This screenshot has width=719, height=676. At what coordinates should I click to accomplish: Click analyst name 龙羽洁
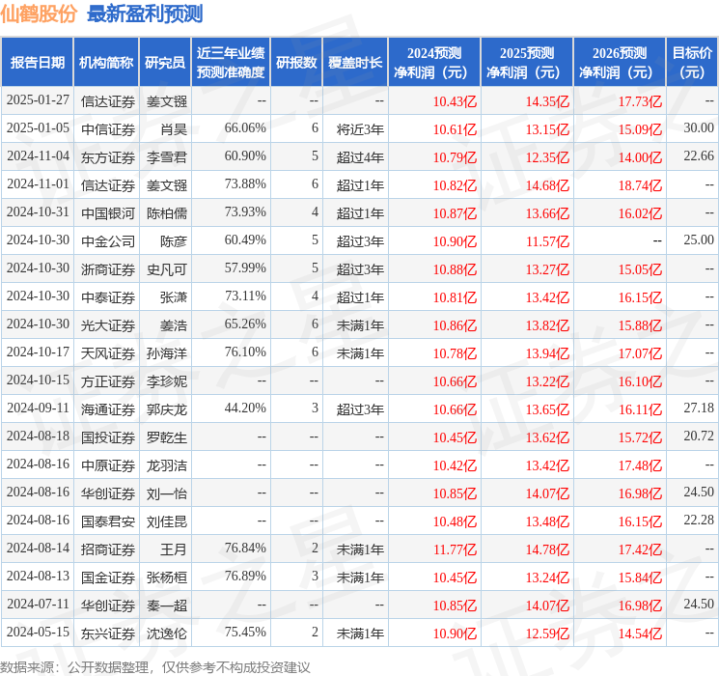pyautogui.click(x=166, y=465)
